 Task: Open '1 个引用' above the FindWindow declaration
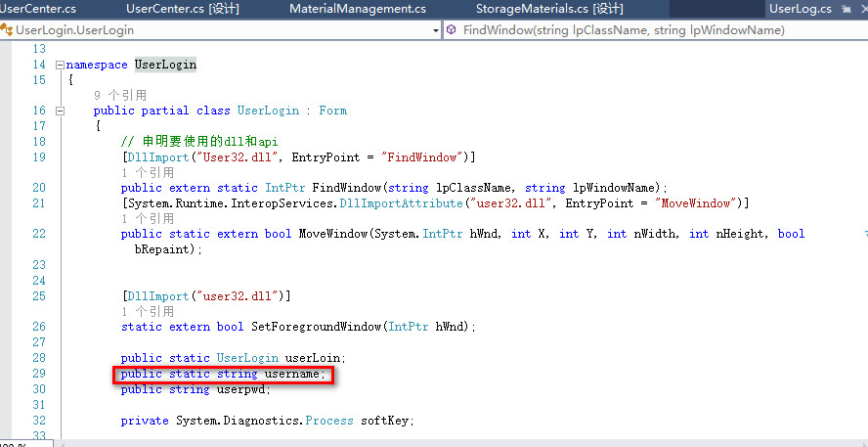click(x=148, y=172)
